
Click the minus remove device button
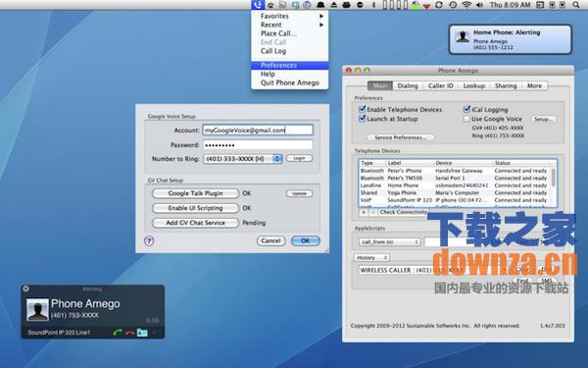(x=372, y=212)
